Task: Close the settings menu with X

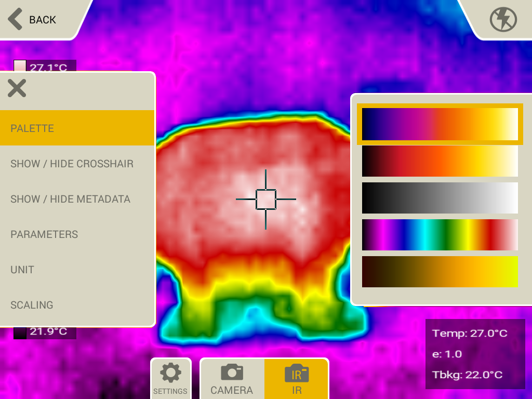Action: 17,88
